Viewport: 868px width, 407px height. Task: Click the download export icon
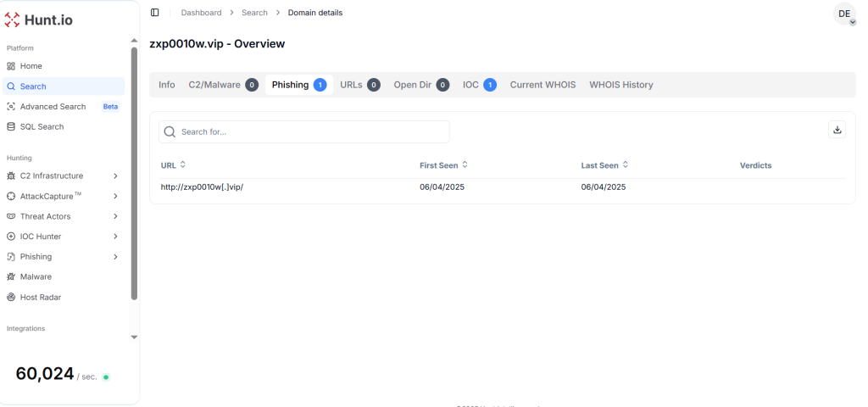click(837, 130)
